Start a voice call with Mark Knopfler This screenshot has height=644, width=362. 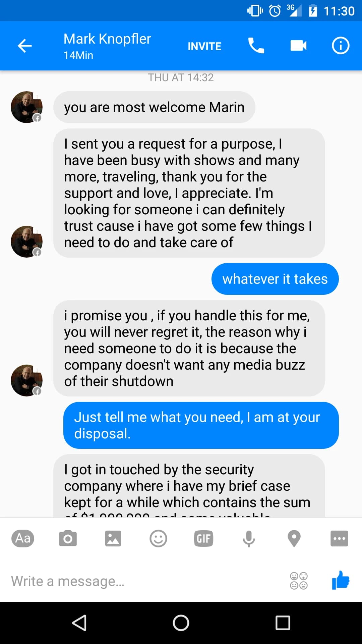[x=256, y=46]
